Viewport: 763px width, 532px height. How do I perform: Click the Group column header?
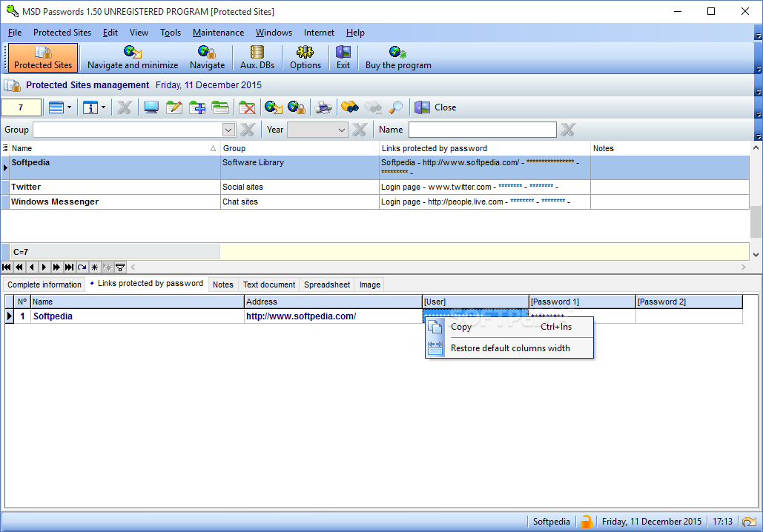pyautogui.click(x=300, y=148)
